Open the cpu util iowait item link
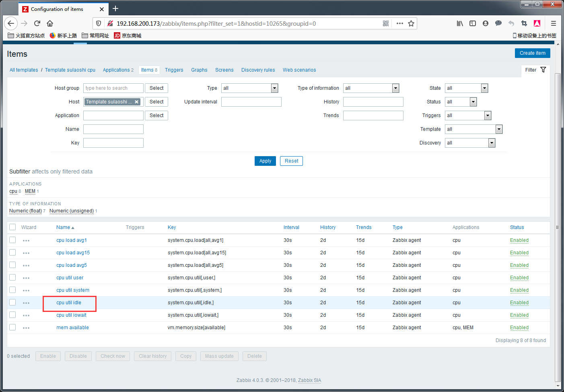This screenshot has height=392, width=564. point(71,315)
